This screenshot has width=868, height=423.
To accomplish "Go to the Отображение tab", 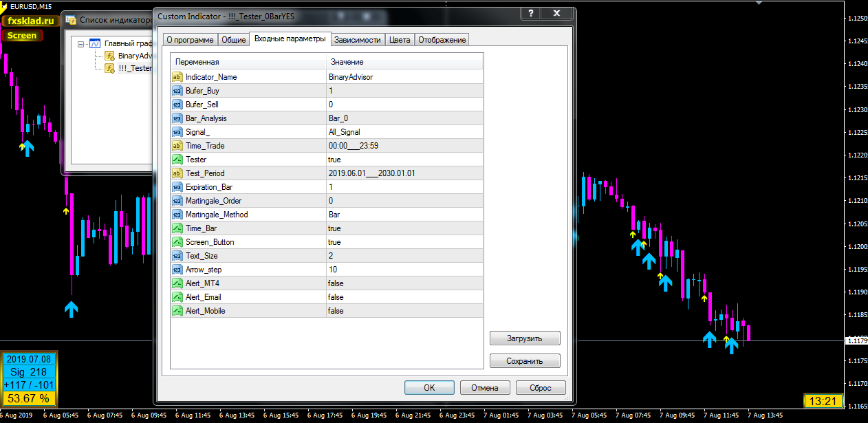I will tap(442, 40).
